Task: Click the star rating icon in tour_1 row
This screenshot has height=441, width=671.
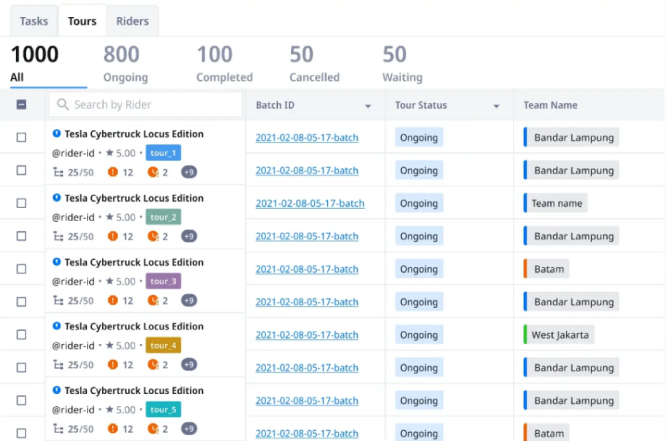Action: click(110, 153)
